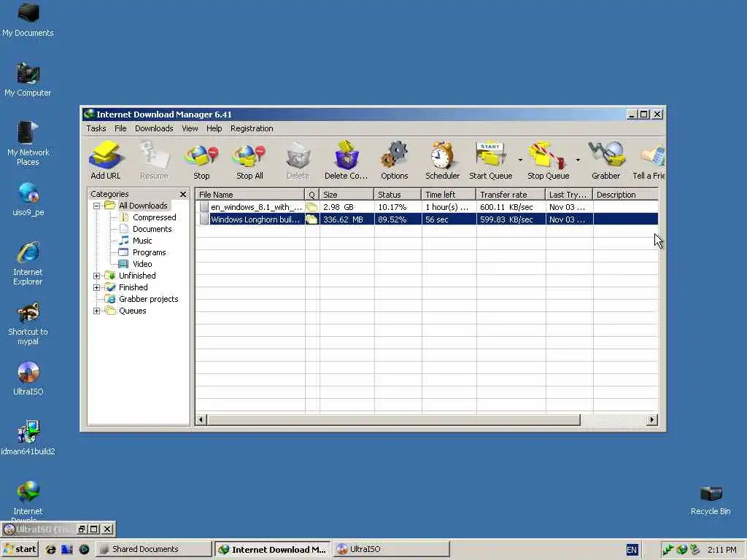Click the Q queue column header
The width and height of the screenshot is (747, 560).
click(x=312, y=194)
